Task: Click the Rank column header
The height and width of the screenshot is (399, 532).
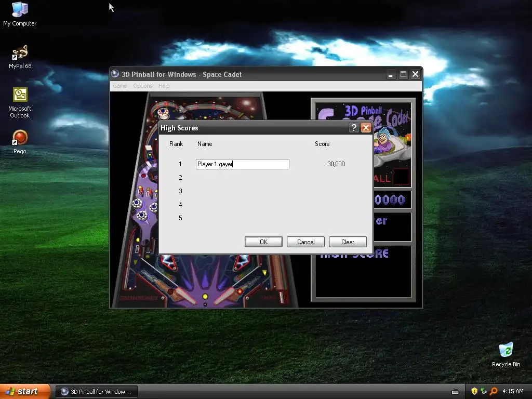Action: tap(176, 144)
